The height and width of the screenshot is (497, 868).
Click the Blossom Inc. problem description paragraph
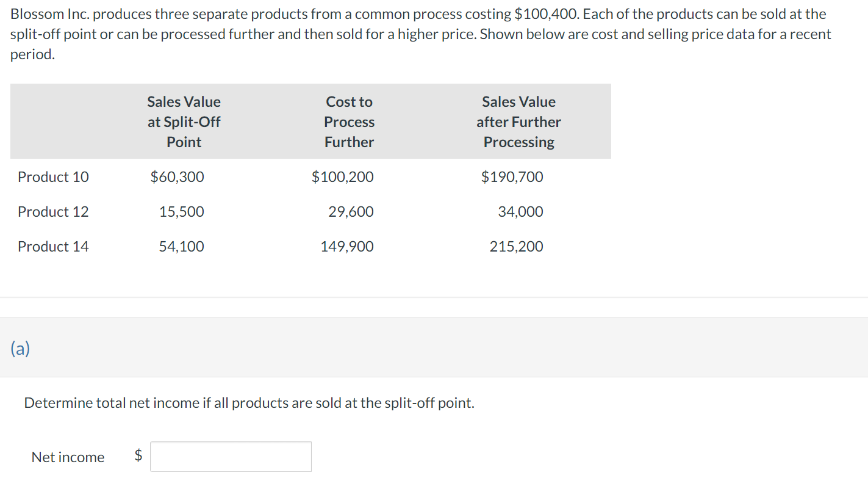[x=421, y=34]
